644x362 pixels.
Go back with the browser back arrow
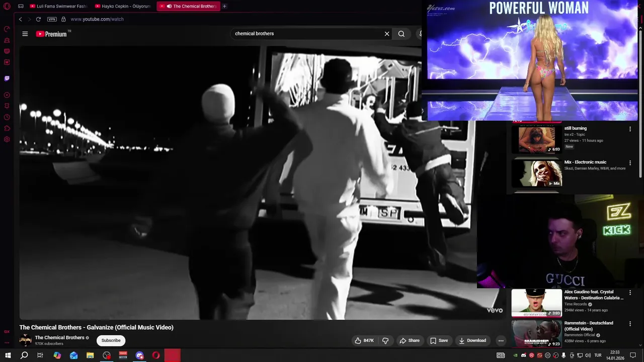(x=20, y=19)
